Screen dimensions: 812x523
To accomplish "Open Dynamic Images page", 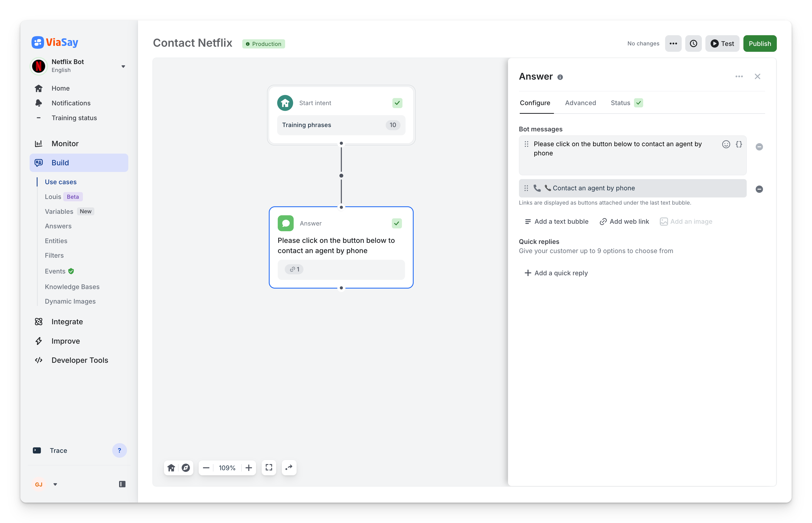I will [x=70, y=301].
